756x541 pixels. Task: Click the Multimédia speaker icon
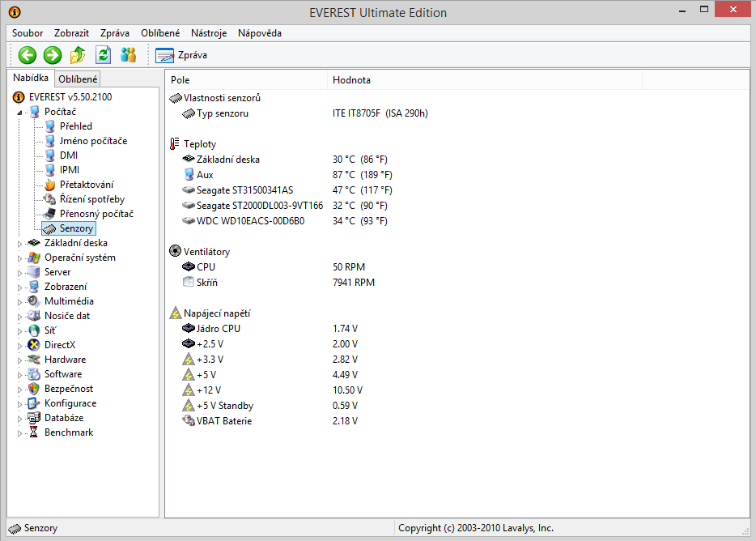click(34, 301)
